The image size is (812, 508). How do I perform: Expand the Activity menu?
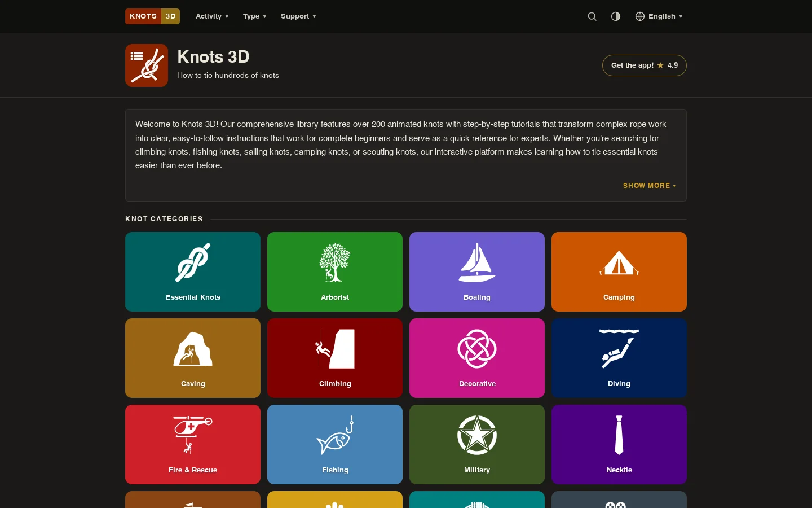coord(212,16)
